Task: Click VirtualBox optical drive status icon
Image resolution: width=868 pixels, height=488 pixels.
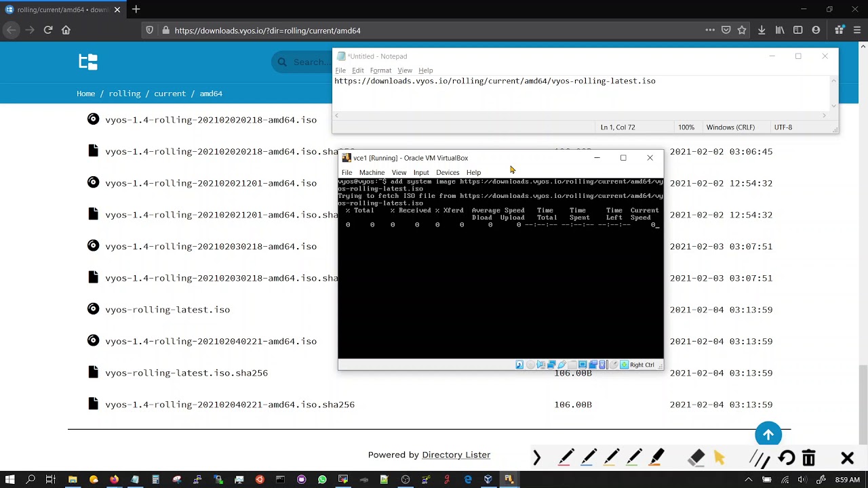Action: [530, 365]
